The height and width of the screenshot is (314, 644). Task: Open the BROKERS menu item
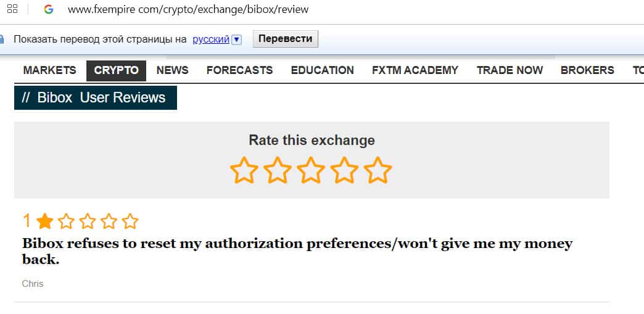tap(587, 70)
